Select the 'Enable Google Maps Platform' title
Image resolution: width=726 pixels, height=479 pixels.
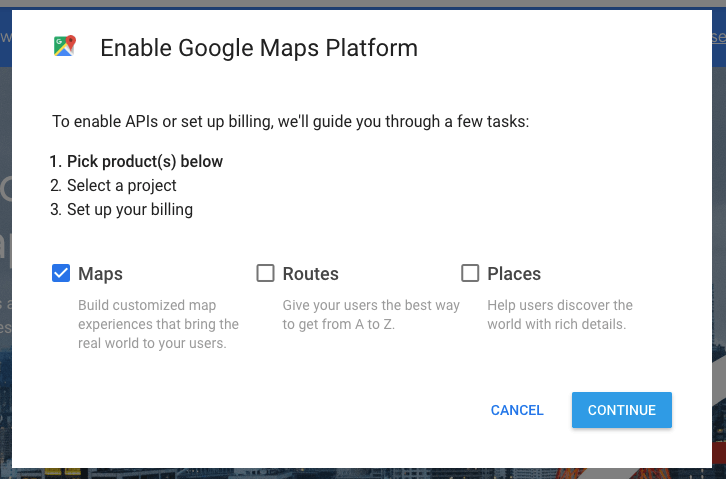(259, 48)
